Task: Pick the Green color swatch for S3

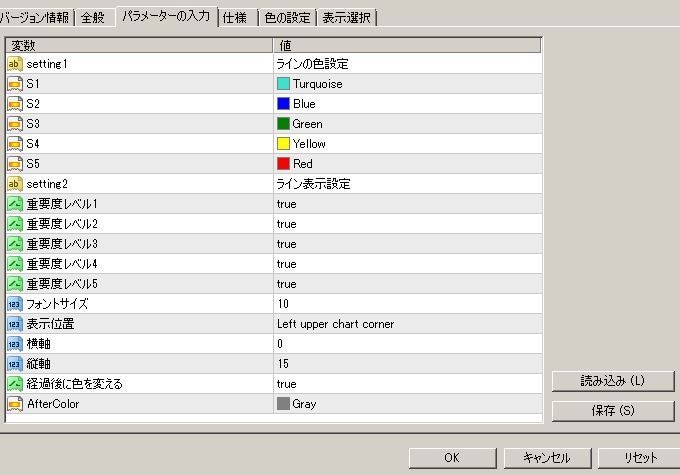Action: click(283, 124)
